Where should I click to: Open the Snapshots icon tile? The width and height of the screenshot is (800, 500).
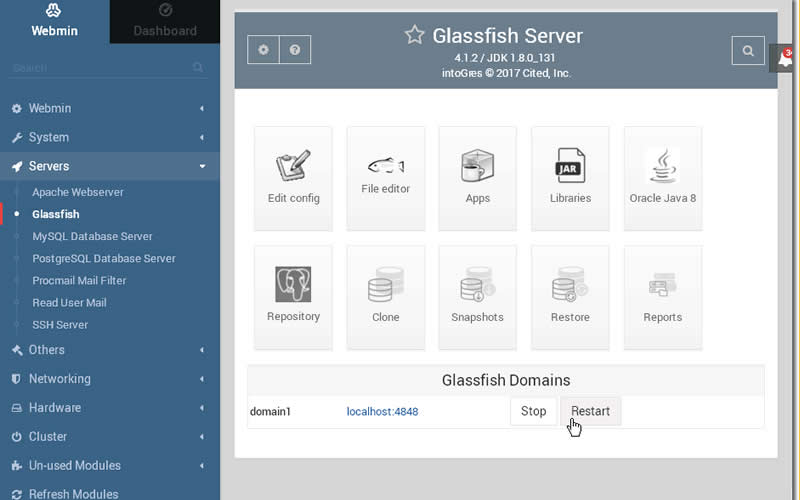point(478,297)
